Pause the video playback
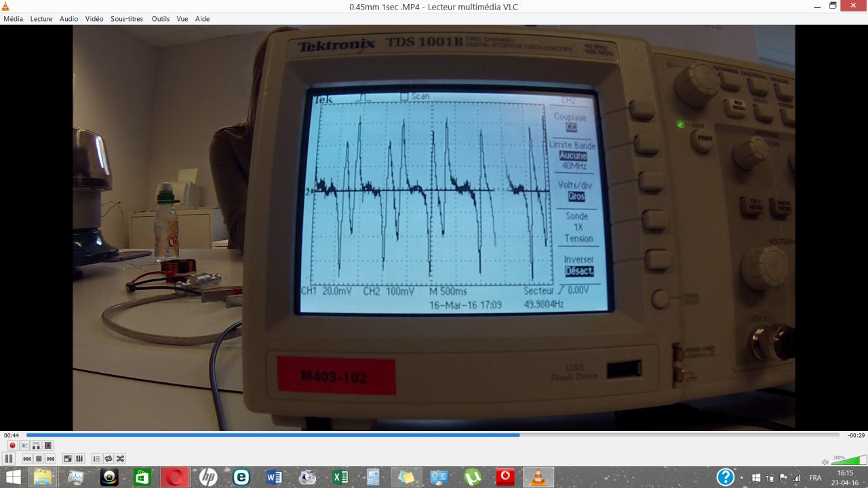The image size is (868, 488). tap(9, 459)
